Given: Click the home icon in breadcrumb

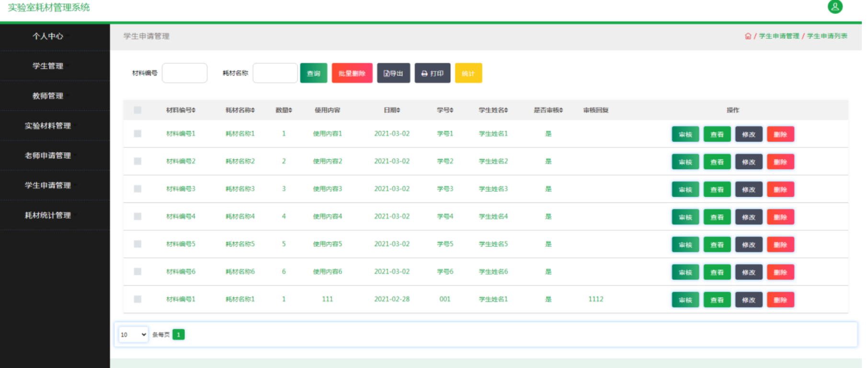Looking at the screenshot, I should click(x=748, y=36).
